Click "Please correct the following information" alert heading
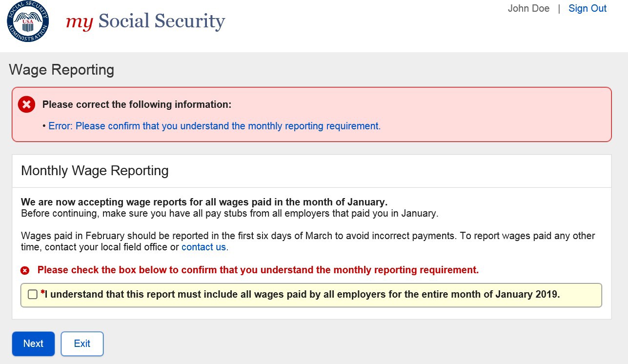Screen dimensions: 628x364 pyautogui.click(x=137, y=104)
